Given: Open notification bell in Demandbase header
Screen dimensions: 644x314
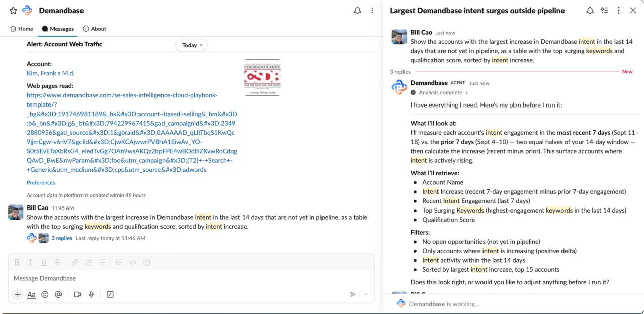Looking at the screenshot, I should (x=357, y=11).
